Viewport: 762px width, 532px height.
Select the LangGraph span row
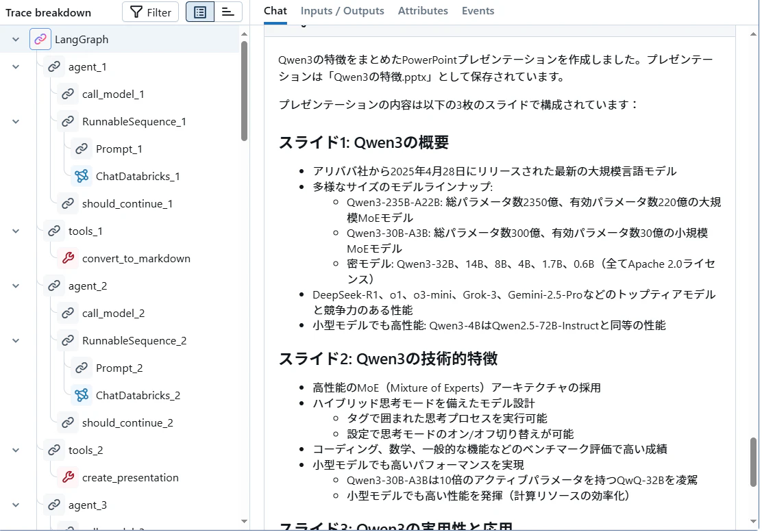(120, 39)
